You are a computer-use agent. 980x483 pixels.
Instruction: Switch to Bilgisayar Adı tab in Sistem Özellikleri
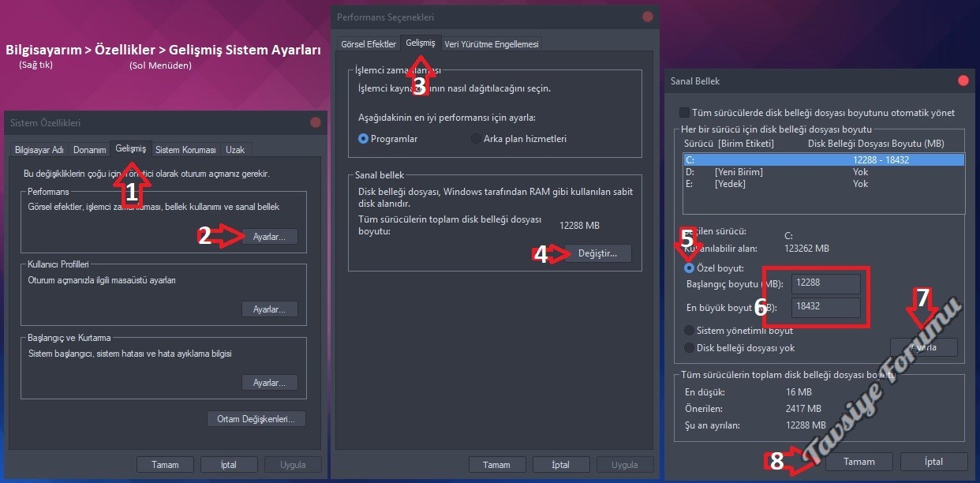coord(39,150)
